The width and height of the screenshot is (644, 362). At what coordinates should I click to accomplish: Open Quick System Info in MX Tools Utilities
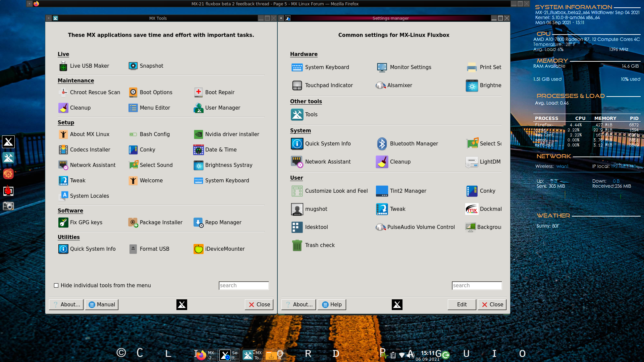[x=87, y=249]
